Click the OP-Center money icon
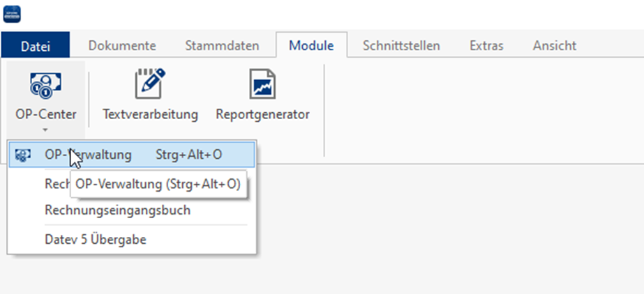The height and width of the screenshot is (294, 644). pos(46,85)
